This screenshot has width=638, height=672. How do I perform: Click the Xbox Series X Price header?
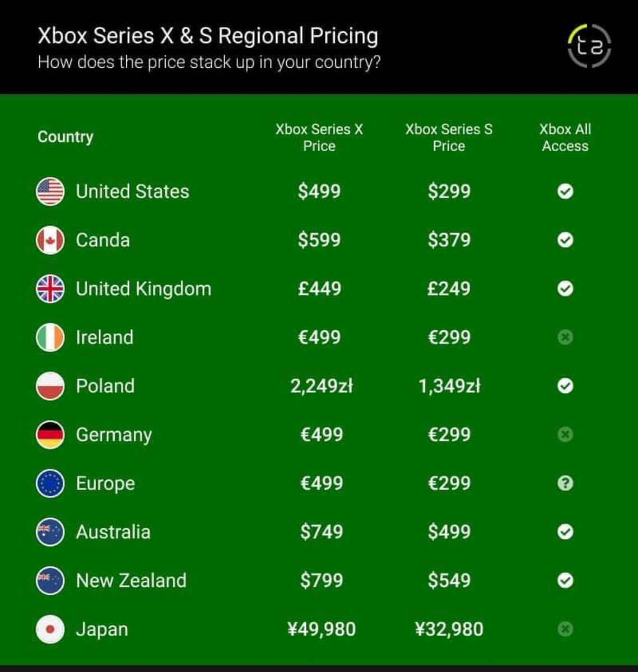[x=319, y=138]
